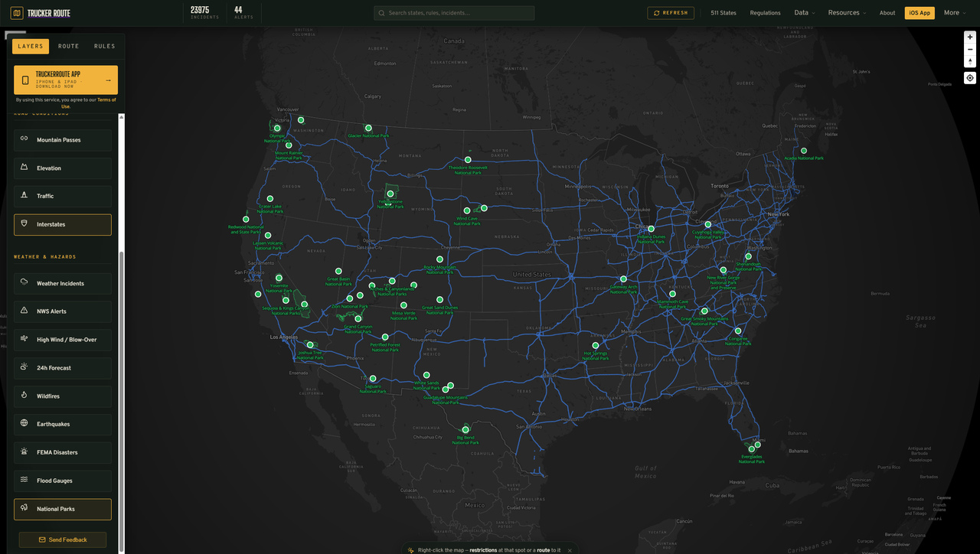980x554 pixels.
Task: Click the Hot Springs National Park marker
Action: [x=596, y=346]
